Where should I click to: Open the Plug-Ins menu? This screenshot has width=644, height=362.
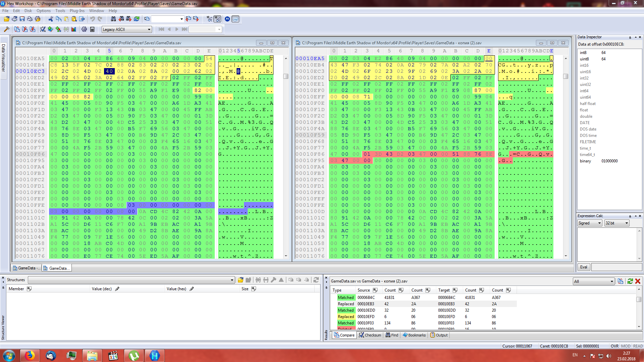(x=77, y=11)
